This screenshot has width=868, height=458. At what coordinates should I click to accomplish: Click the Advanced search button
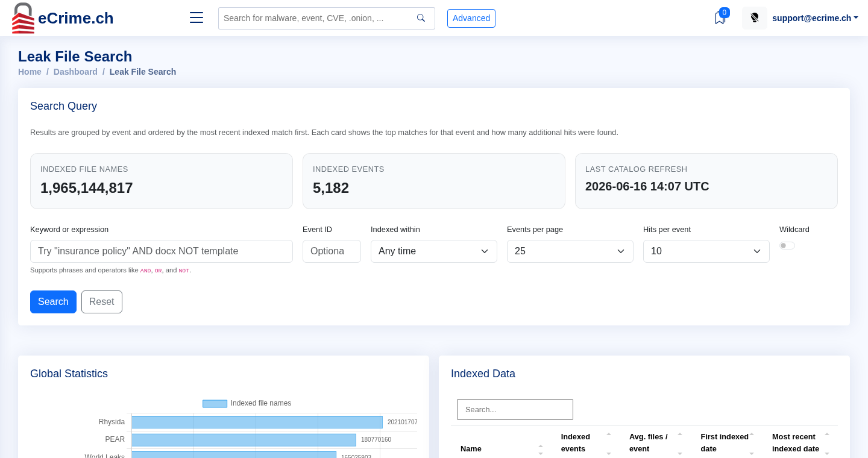471,18
